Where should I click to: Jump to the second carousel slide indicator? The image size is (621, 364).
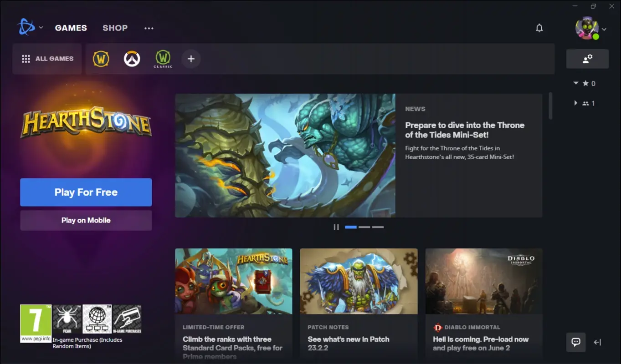coord(364,227)
